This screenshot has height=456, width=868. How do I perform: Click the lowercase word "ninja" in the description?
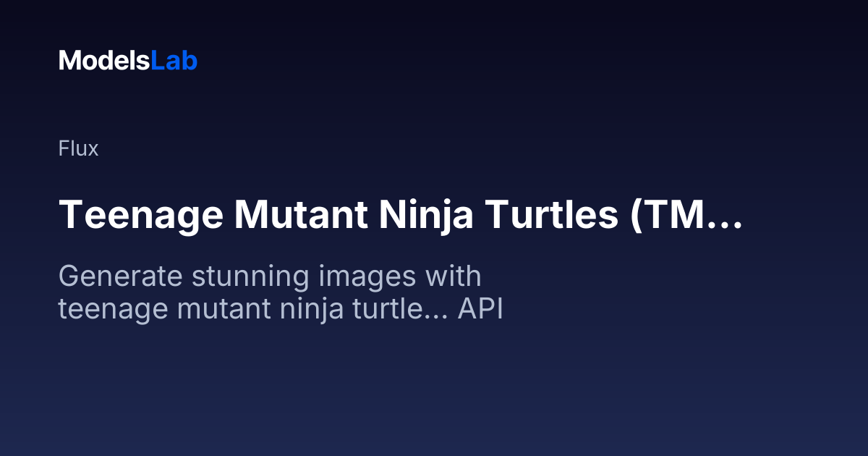[323, 311]
